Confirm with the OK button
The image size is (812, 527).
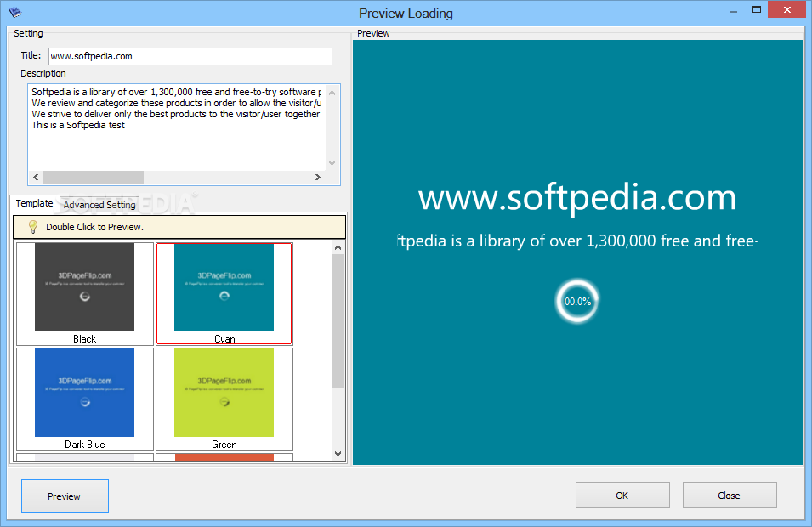click(622, 496)
